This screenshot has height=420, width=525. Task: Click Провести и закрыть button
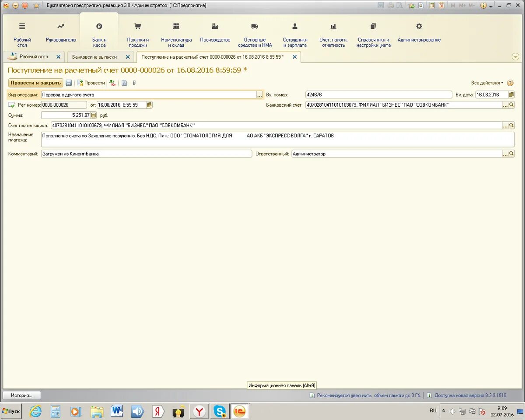click(36, 83)
